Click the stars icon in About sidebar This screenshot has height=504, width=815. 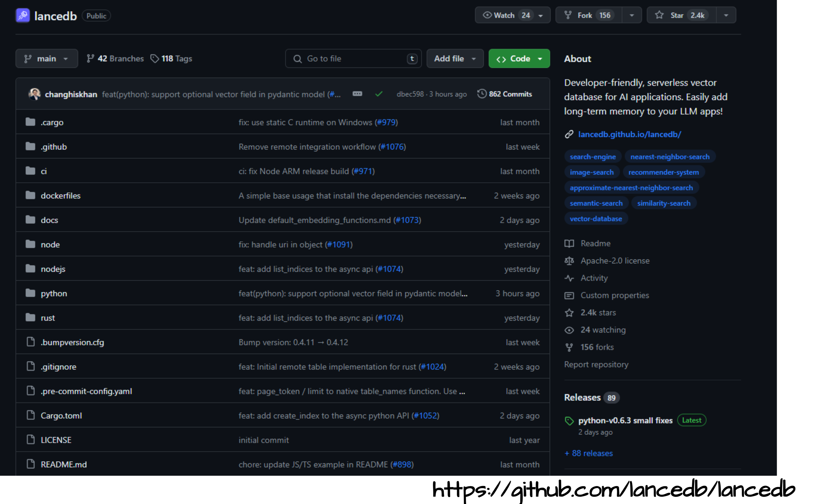click(x=569, y=313)
